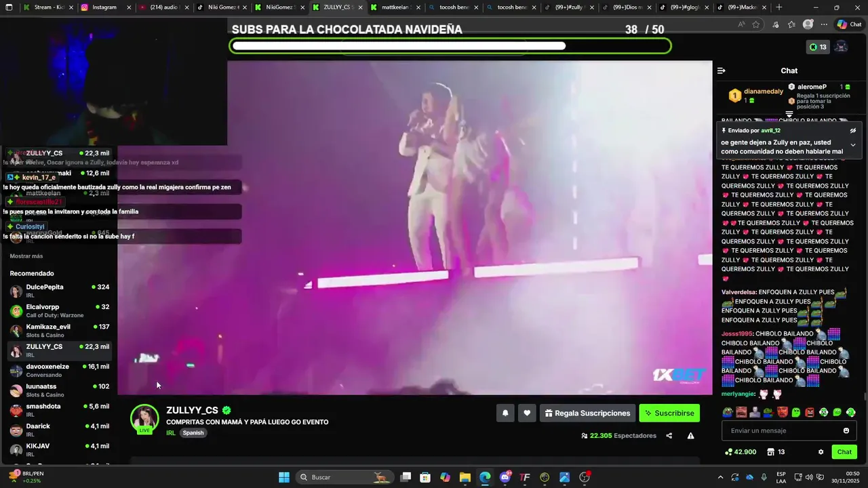The image size is (868, 488).
Task: Click the green Suscribirse button
Action: coord(669,413)
